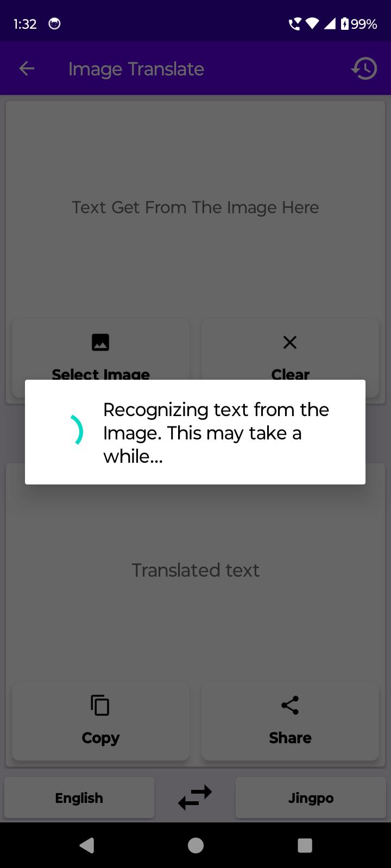Open the English source language selector
The image size is (391, 868).
point(79,798)
